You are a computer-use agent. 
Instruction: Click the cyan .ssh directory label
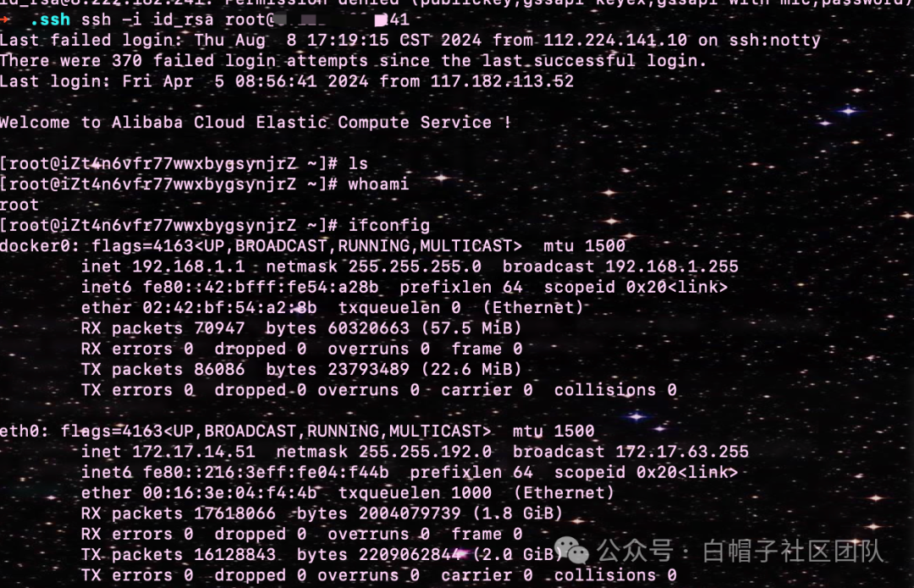[50, 19]
